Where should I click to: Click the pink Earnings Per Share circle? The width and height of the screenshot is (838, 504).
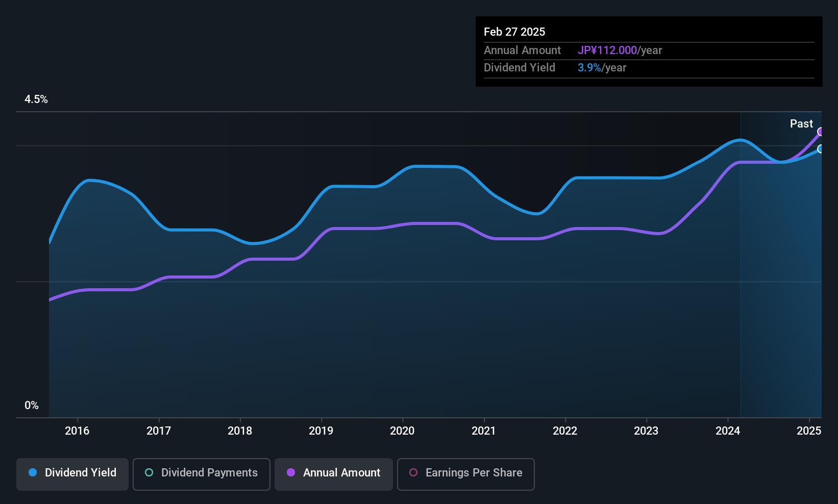413,473
